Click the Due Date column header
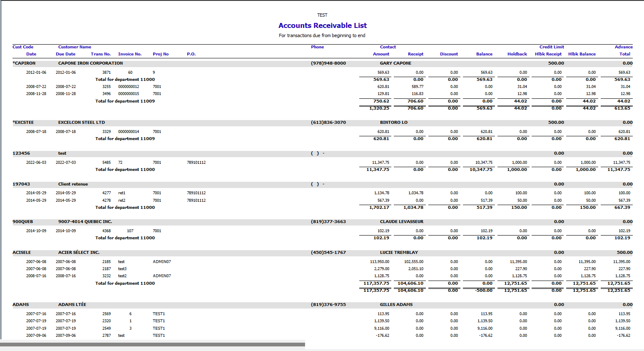The height and width of the screenshot is (351, 644). pyautogui.click(x=65, y=54)
